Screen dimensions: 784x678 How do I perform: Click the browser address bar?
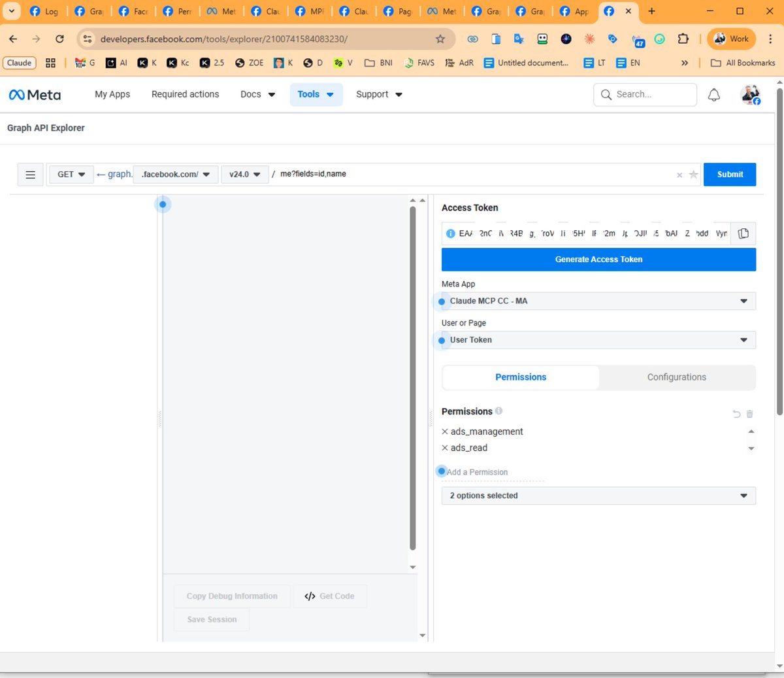pyautogui.click(x=267, y=39)
